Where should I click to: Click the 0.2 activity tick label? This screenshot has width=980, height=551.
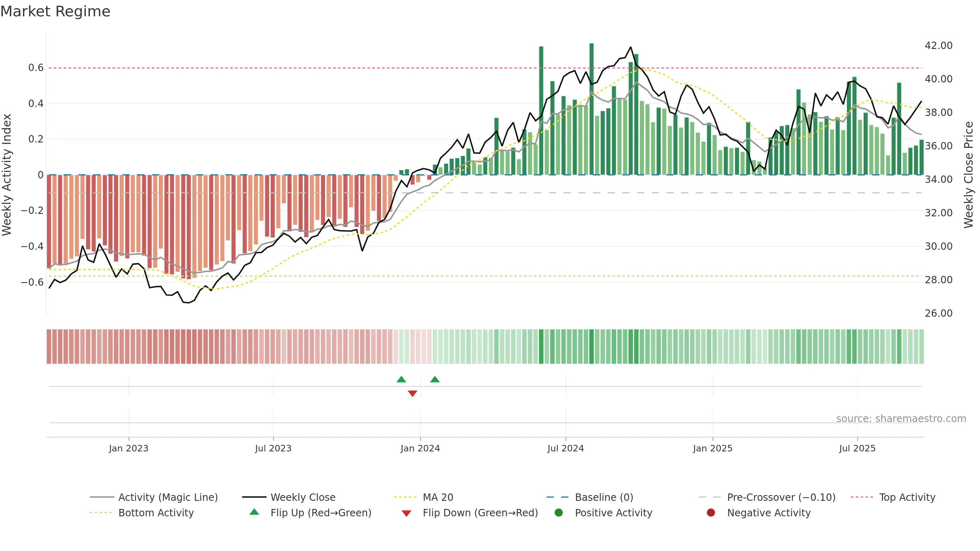coord(36,139)
